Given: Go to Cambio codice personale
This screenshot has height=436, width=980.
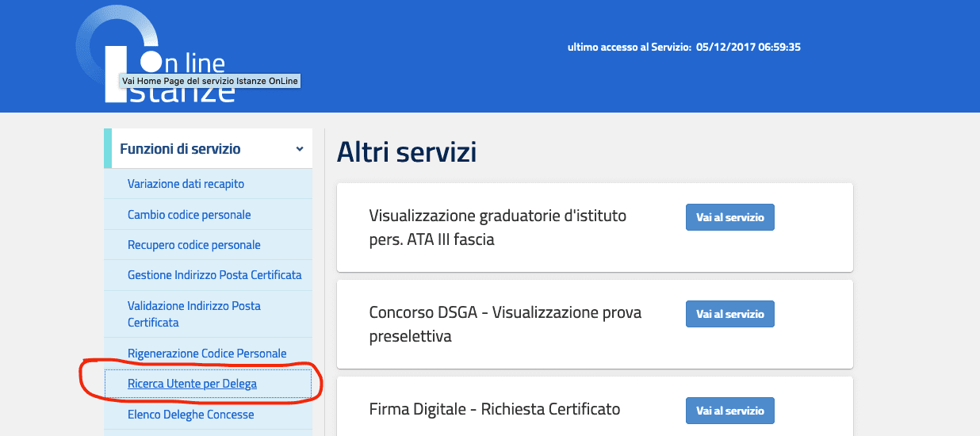Looking at the screenshot, I should coord(189,215).
